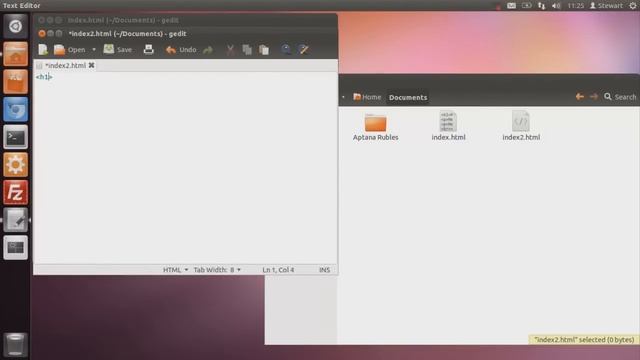The width and height of the screenshot is (640, 360).
Task: Click into the gedit text editing area
Action: pos(186,167)
